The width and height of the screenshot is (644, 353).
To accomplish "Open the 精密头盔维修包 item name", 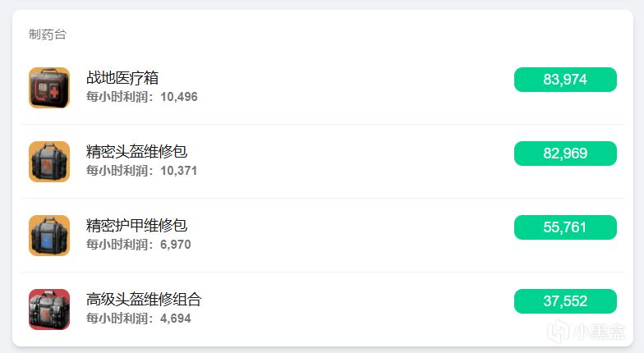I will (x=137, y=152).
